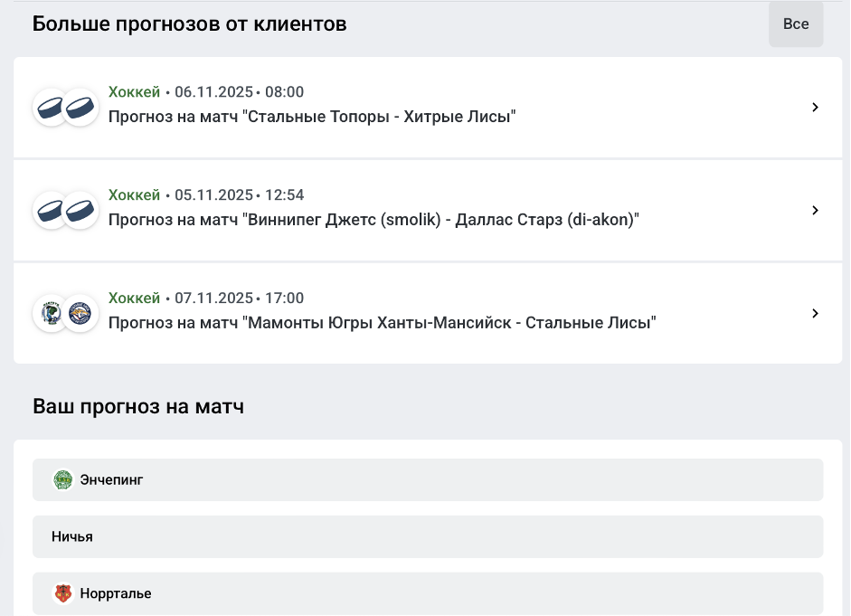Click the first puck icon beside Виннипег Джетс forecast

click(51, 211)
